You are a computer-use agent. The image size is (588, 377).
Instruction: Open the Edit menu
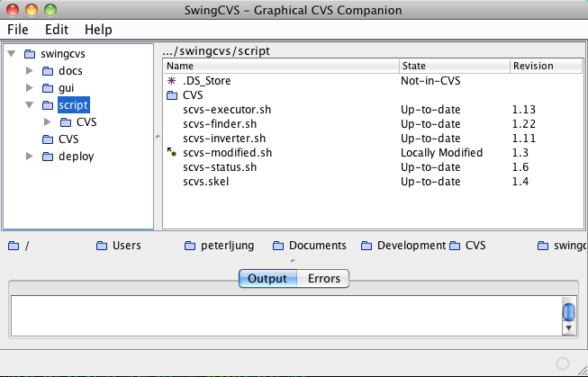pyautogui.click(x=57, y=29)
